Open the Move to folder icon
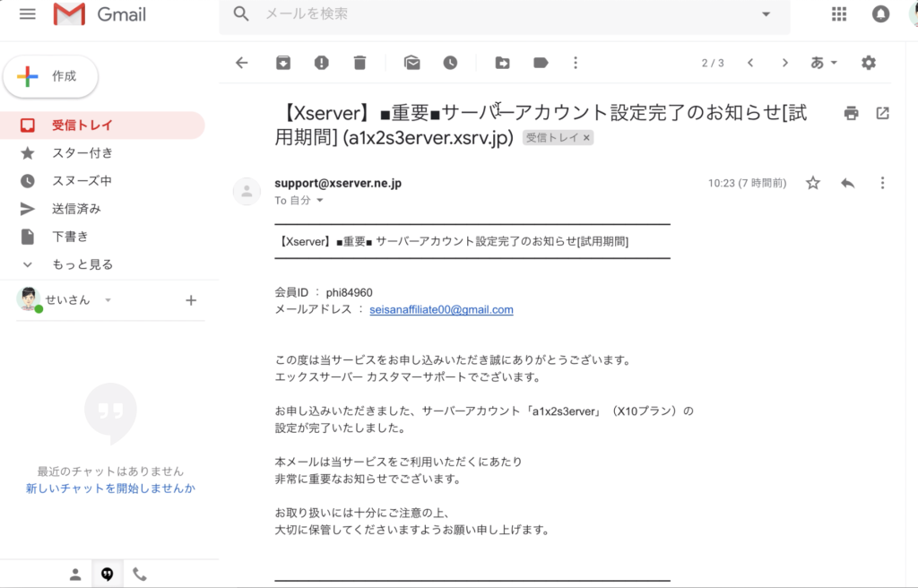 pos(502,63)
